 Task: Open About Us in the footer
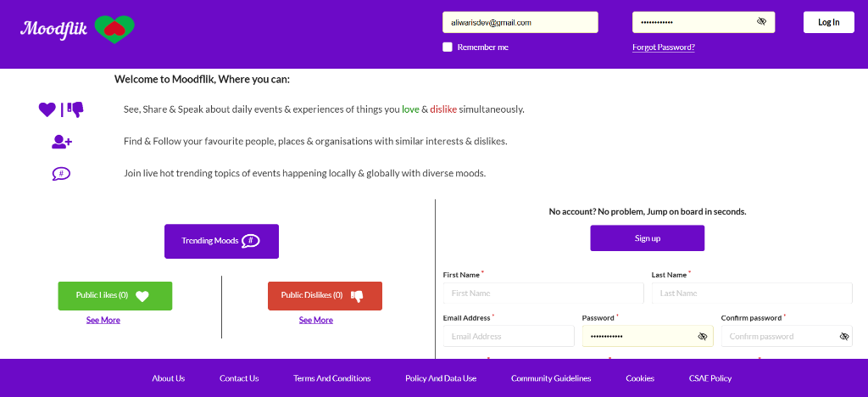pyautogui.click(x=169, y=378)
